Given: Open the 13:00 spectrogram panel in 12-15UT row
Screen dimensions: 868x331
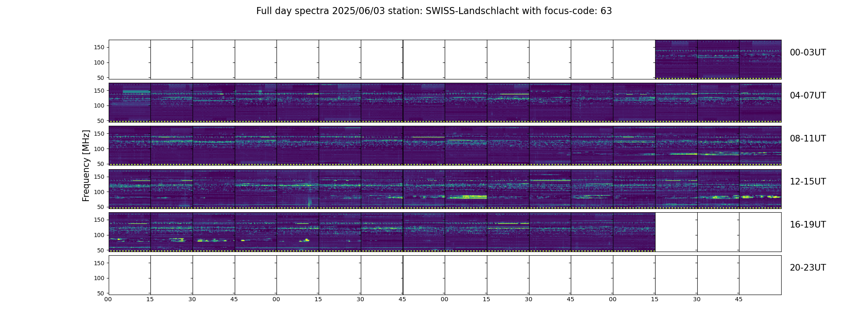Looking at the screenshot, I should pyautogui.click(x=298, y=189).
